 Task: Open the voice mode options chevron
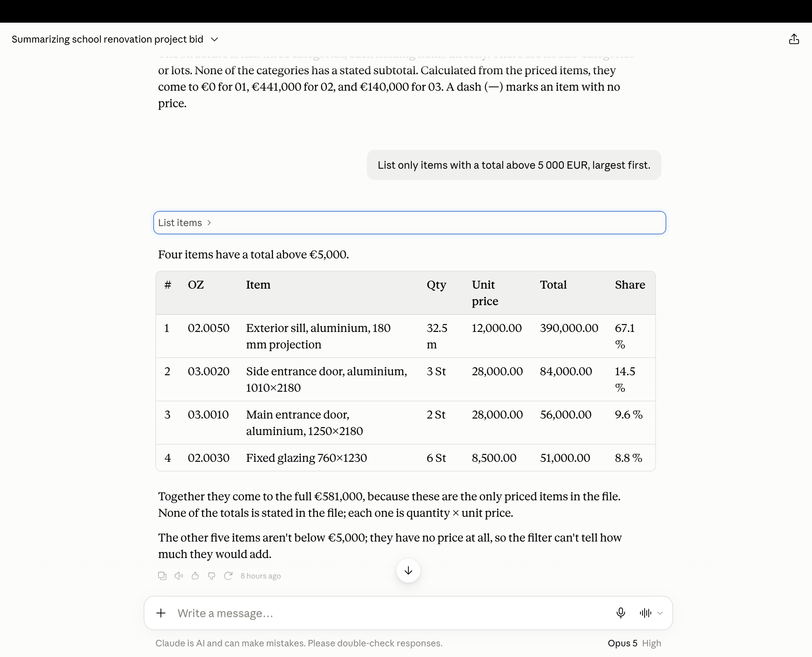pyautogui.click(x=660, y=613)
